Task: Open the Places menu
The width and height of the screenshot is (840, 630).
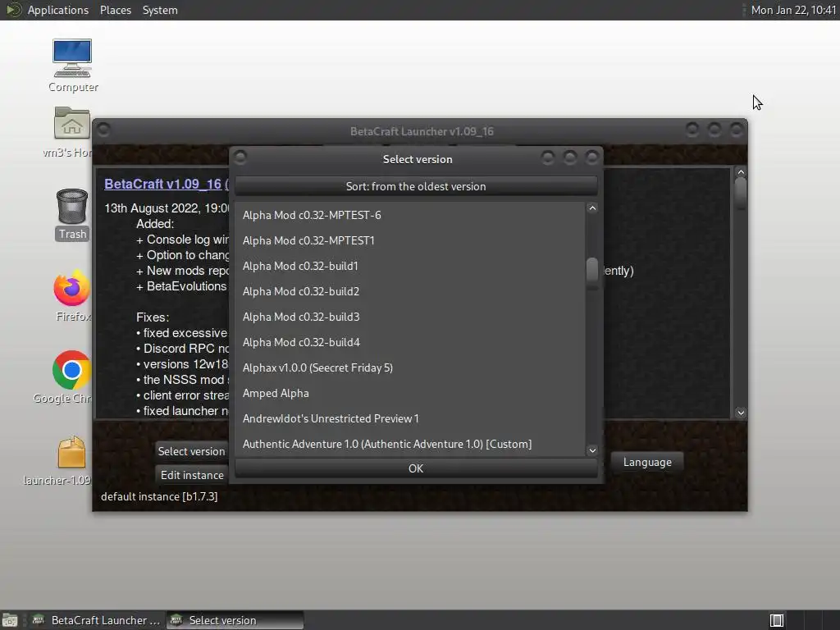Action: (115, 10)
